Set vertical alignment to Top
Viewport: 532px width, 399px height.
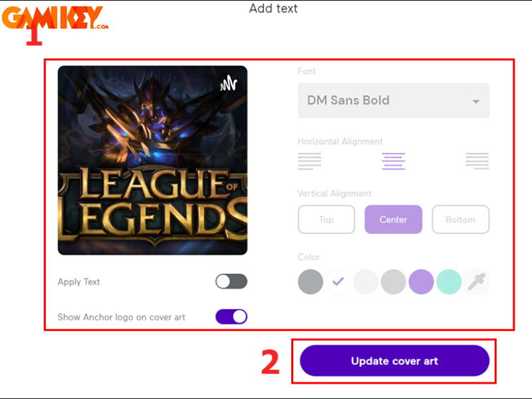tap(327, 219)
